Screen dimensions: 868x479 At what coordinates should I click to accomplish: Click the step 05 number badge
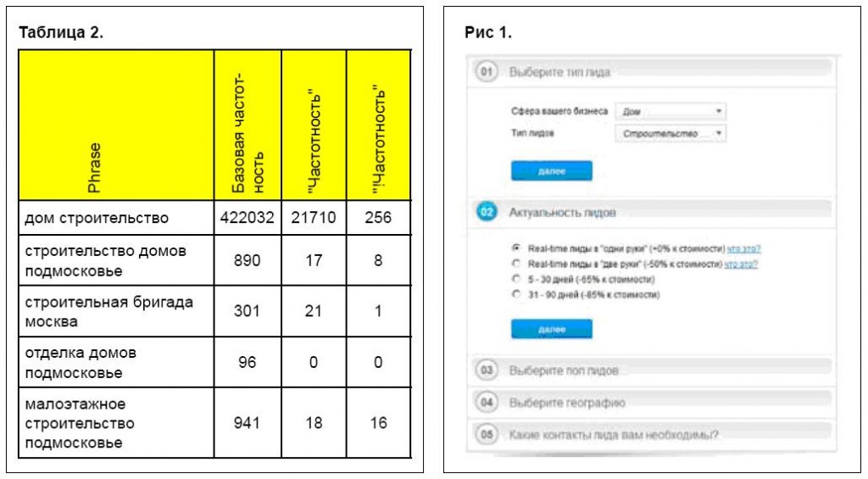tap(487, 434)
